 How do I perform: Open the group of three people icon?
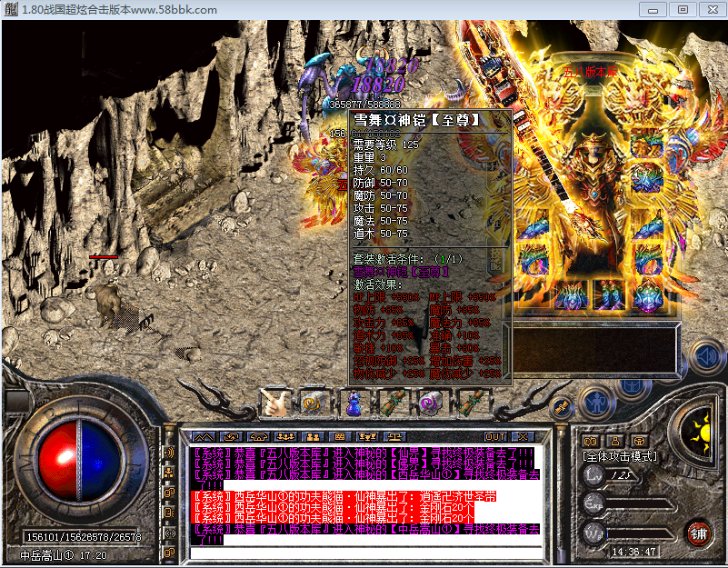pos(285,437)
